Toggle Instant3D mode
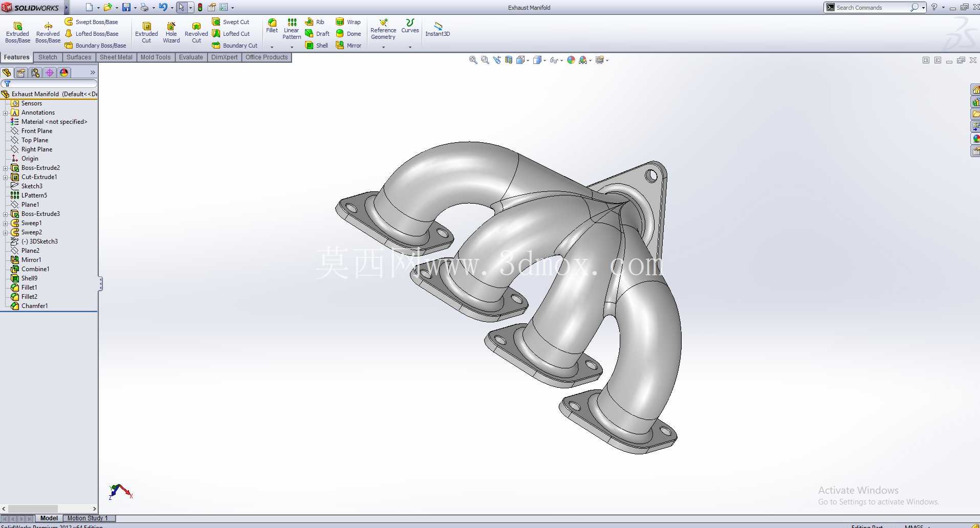980x528 pixels. pos(438,29)
